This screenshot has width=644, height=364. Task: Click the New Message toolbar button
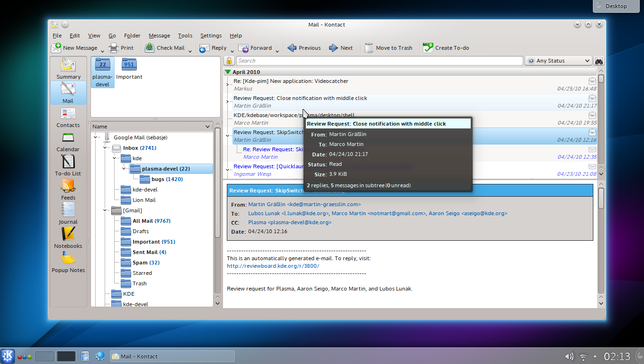[x=74, y=48]
